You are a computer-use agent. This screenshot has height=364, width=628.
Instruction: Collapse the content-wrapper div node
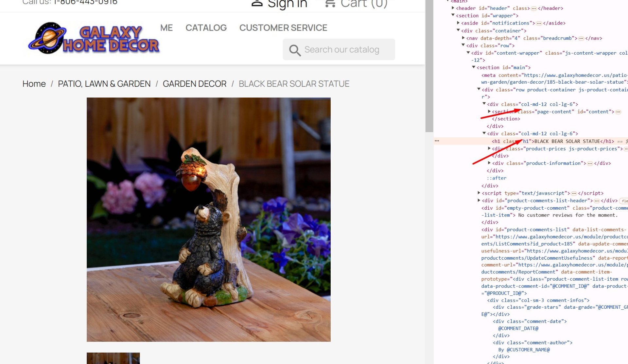(x=468, y=53)
